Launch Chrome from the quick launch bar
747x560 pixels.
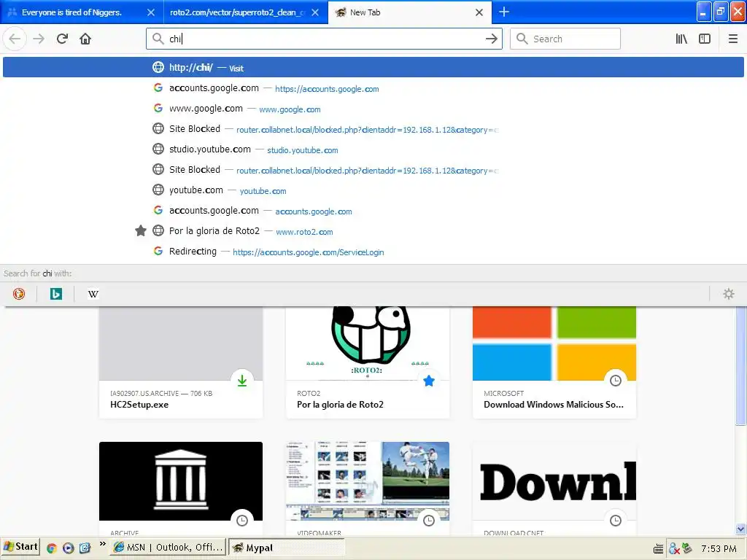point(52,548)
